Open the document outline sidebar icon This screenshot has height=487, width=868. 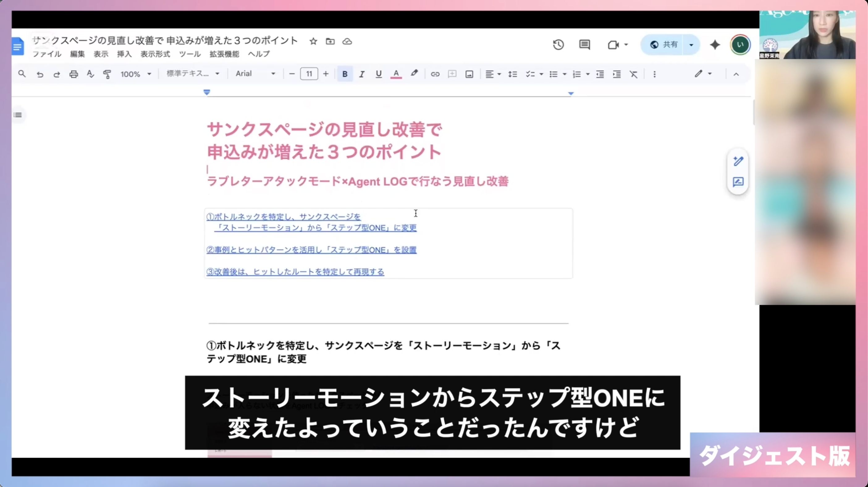(x=18, y=115)
